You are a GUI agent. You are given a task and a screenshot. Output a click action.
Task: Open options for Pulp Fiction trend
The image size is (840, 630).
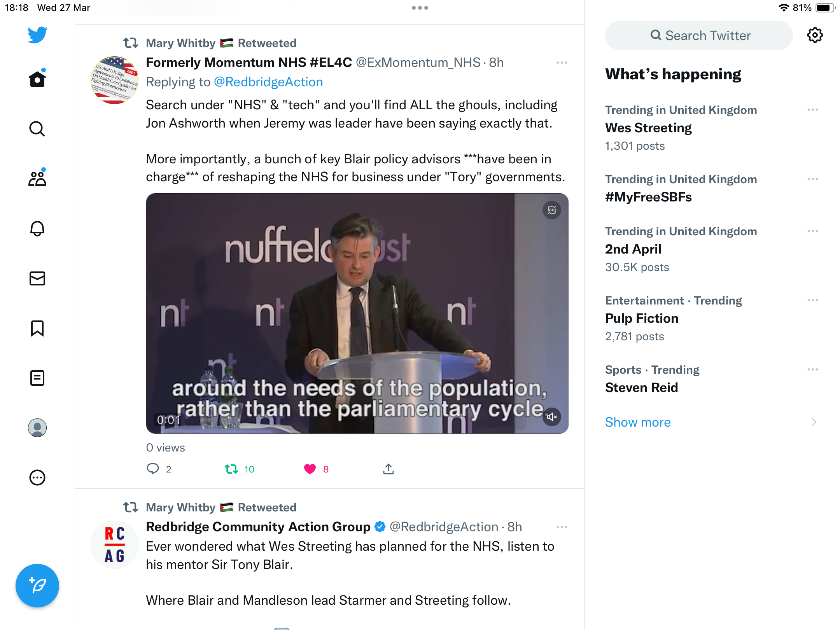click(813, 301)
